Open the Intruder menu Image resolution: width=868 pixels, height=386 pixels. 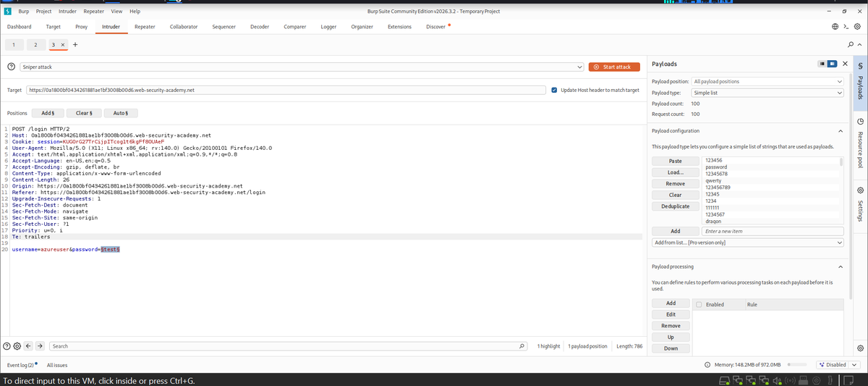tap(68, 12)
